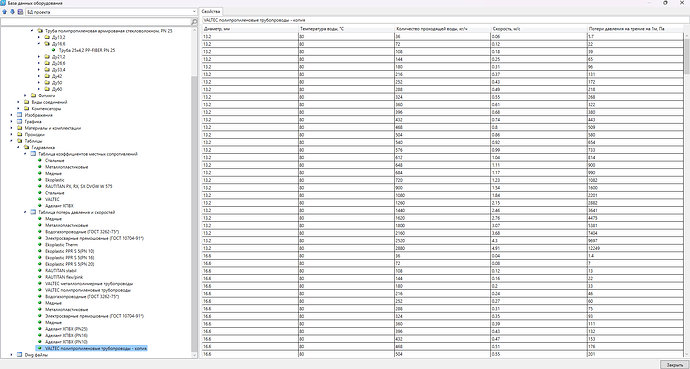690x369 pixels.
Task: Click the magnifier search icon
Action: coord(194,22)
